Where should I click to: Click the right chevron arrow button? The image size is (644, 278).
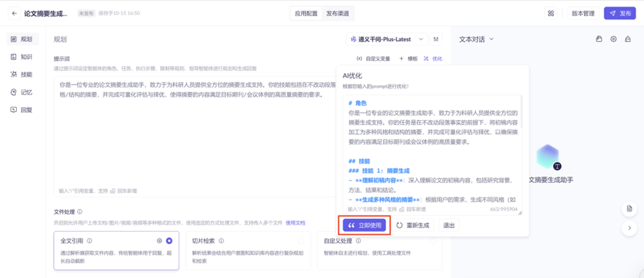(629, 228)
